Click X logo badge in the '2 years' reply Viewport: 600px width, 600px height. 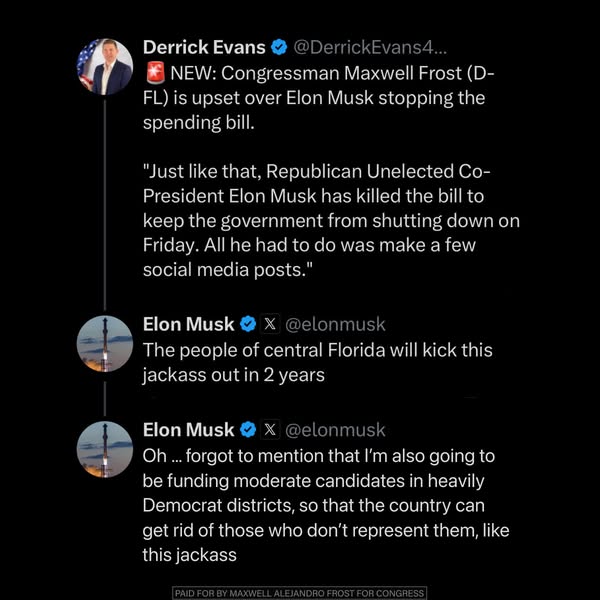pyautogui.click(x=270, y=324)
